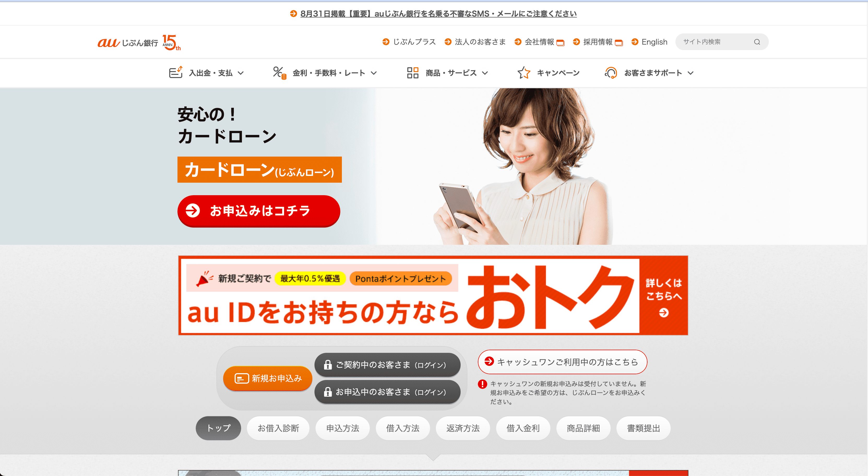Expand the 商品・サービス menu chevron
Screen dimensions: 868x476
(x=485, y=73)
